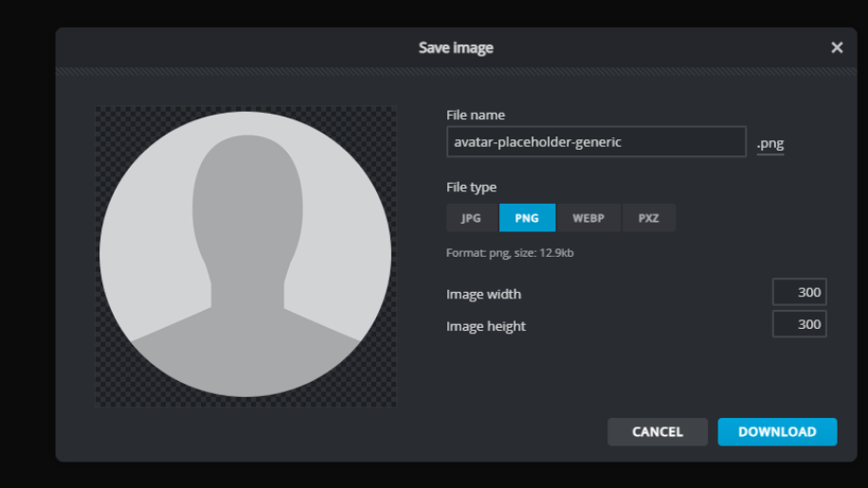Cancel saving the image
This screenshot has height=488, width=868.
[657, 431]
